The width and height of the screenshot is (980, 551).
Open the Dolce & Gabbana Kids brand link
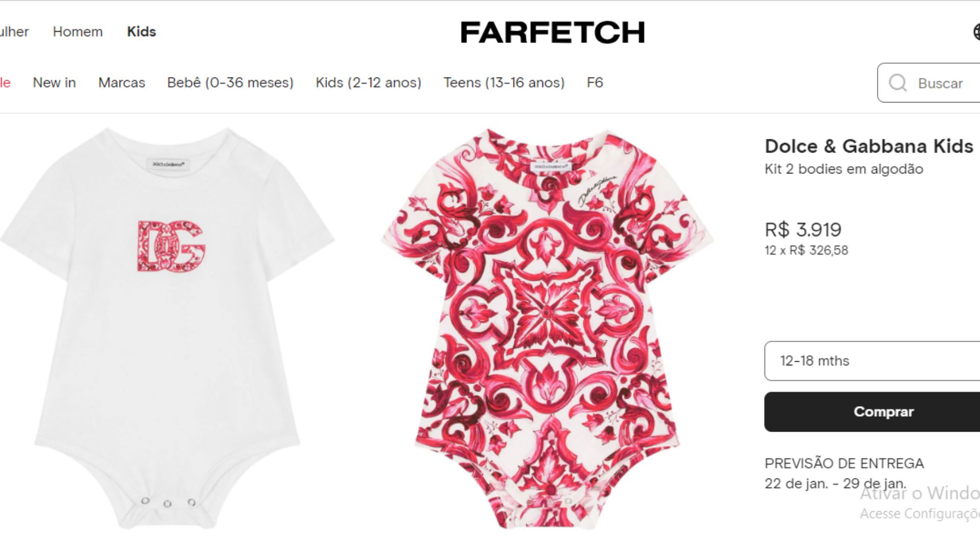point(869,146)
